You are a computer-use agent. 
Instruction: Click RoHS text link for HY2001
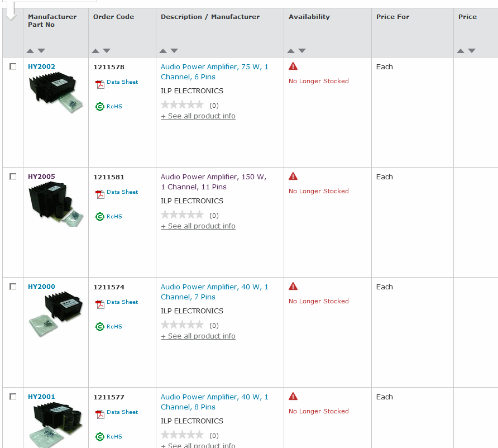pos(114,437)
